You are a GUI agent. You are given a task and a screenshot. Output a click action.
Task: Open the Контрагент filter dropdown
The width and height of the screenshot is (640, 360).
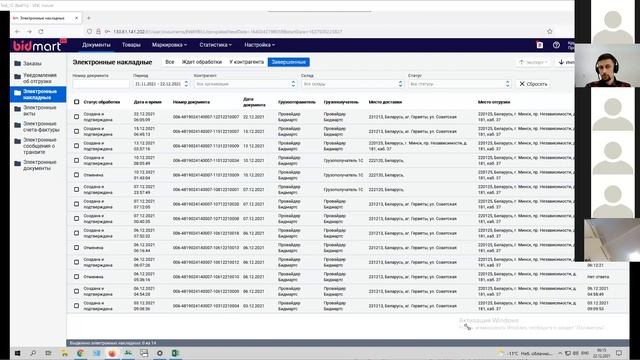point(245,84)
